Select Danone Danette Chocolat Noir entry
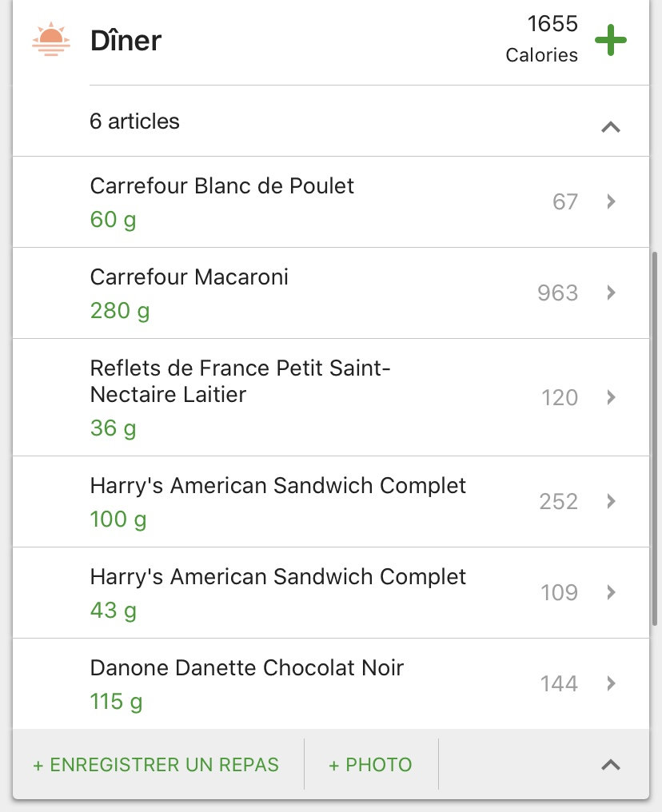The image size is (662, 812). point(246,667)
